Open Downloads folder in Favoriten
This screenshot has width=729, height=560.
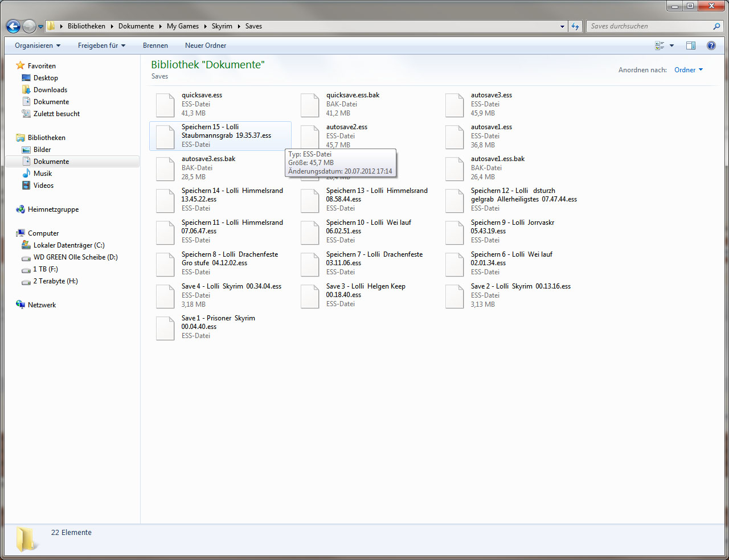click(x=50, y=90)
